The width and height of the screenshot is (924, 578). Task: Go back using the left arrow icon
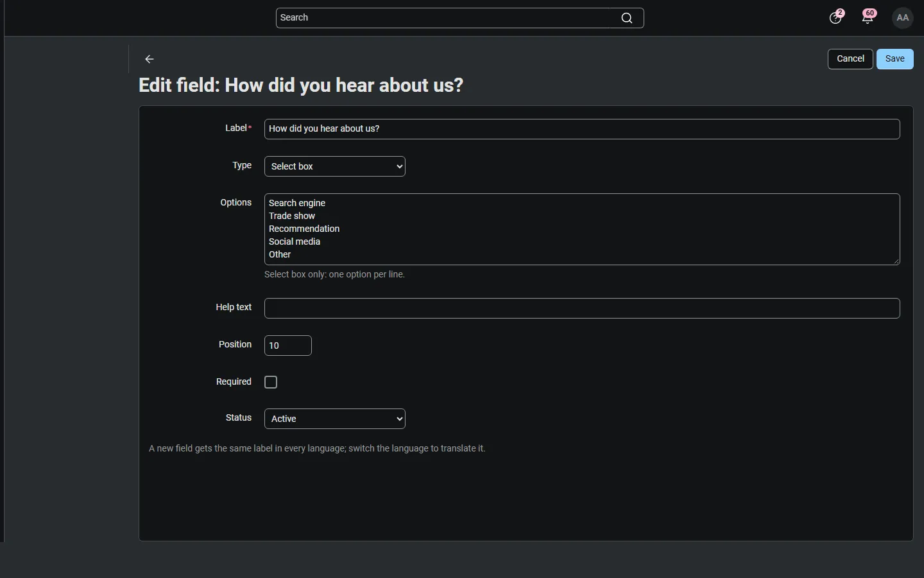point(150,59)
